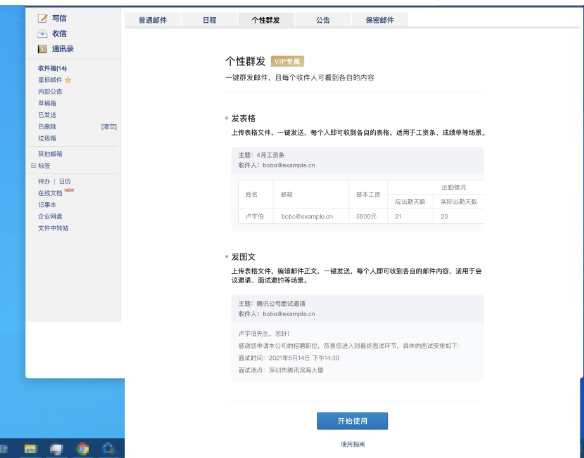Open File Explorer from the taskbar
The width and height of the screenshot is (584, 458).
click(31, 449)
